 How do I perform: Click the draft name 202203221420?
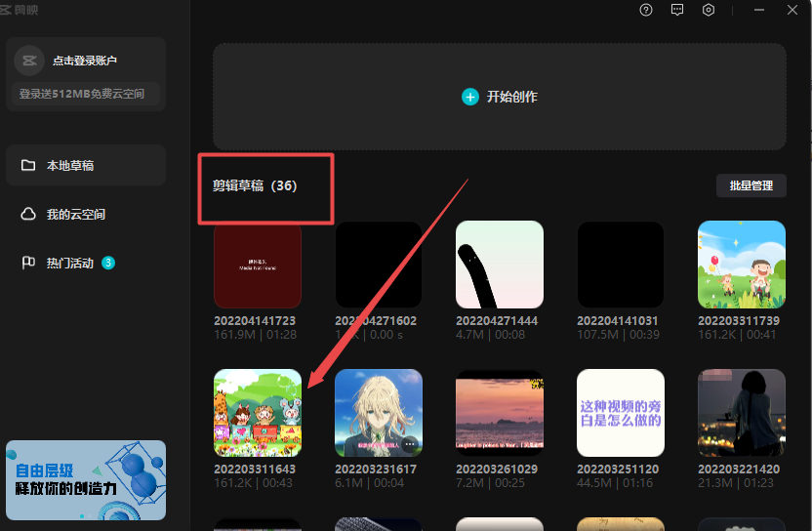pyautogui.click(x=739, y=469)
